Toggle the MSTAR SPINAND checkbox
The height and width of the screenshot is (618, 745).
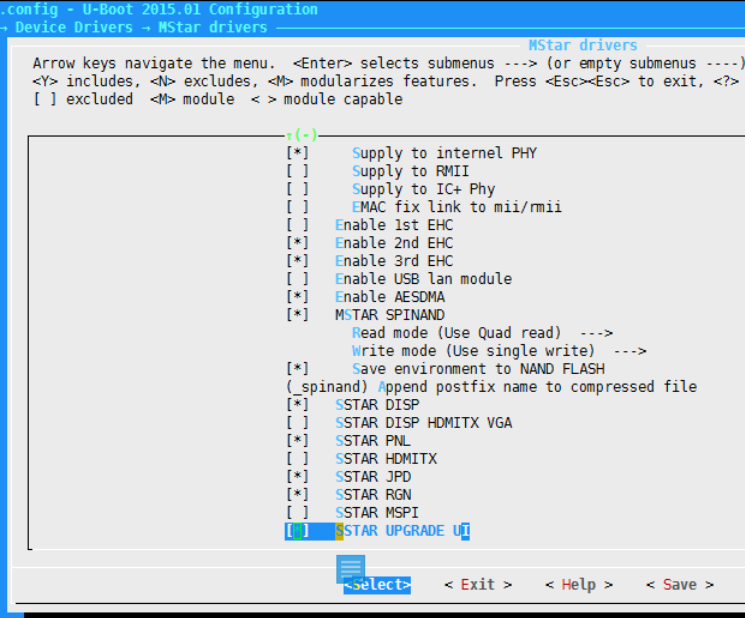(297, 315)
